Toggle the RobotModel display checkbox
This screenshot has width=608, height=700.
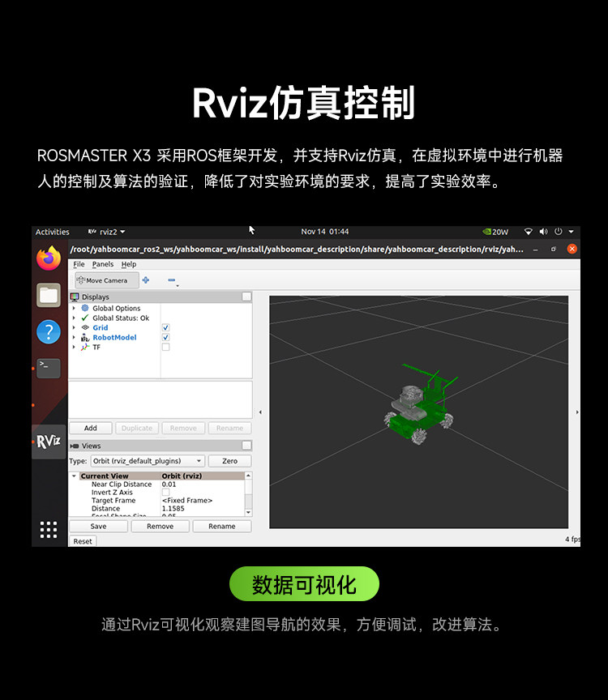coord(165,338)
